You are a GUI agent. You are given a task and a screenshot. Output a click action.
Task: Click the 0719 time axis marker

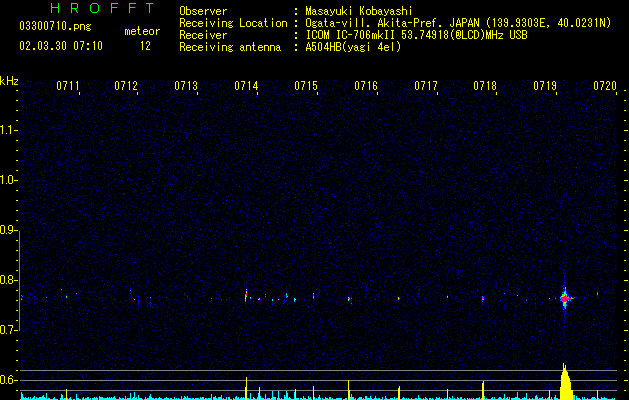545,86
